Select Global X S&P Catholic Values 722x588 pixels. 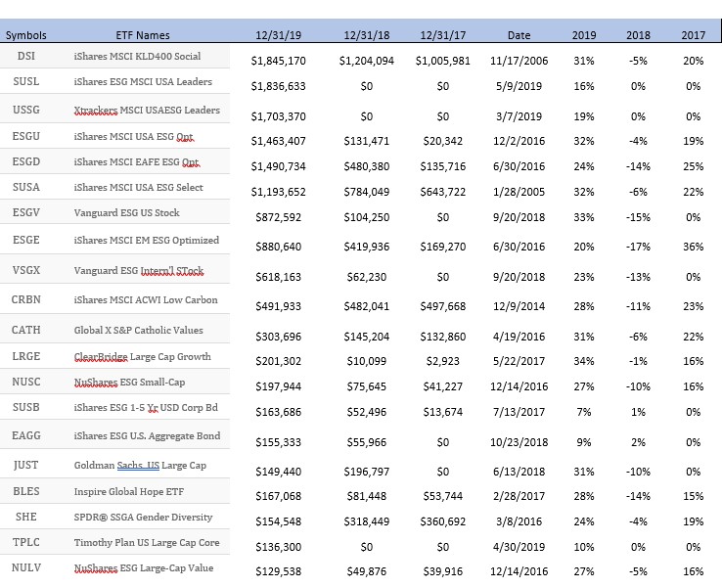coord(138,330)
